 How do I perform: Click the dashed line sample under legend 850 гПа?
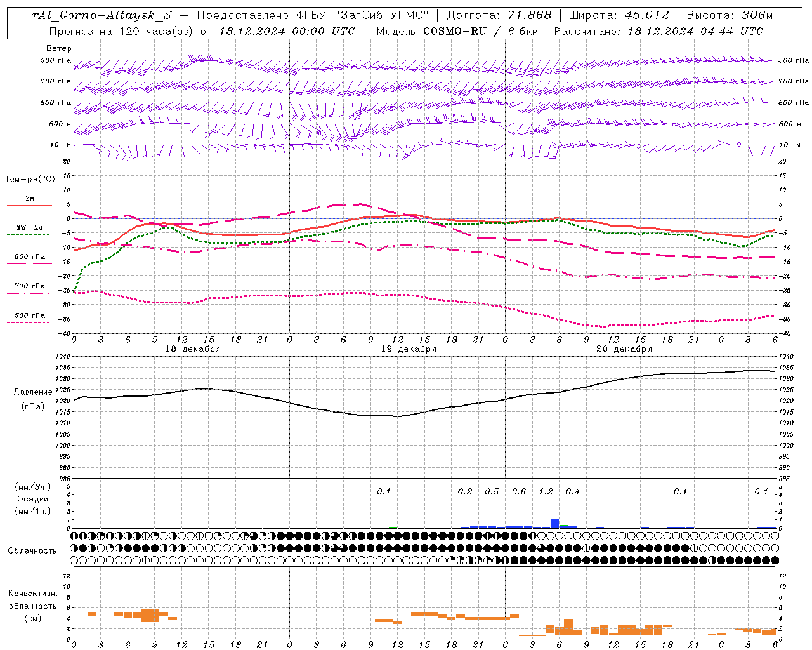[x=29, y=264]
